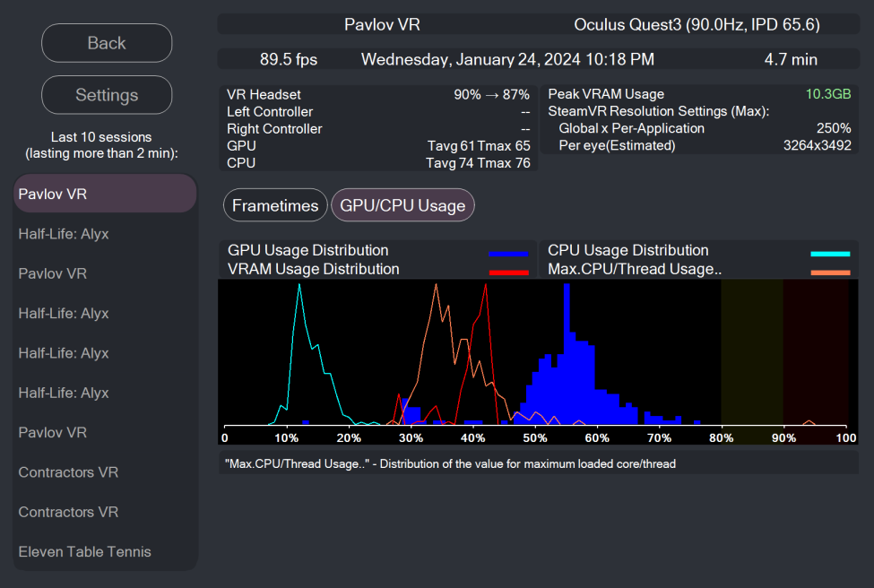This screenshot has width=874, height=588.
Task: Click the VRAM Usage Distribution legend label
Action: pos(314,269)
